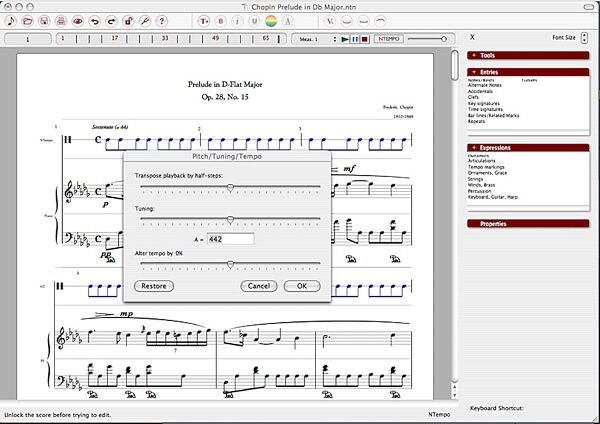Open the Properties panel header
This screenshot has width=600, height=424.
pyautogui.click(x=528, y=224)
